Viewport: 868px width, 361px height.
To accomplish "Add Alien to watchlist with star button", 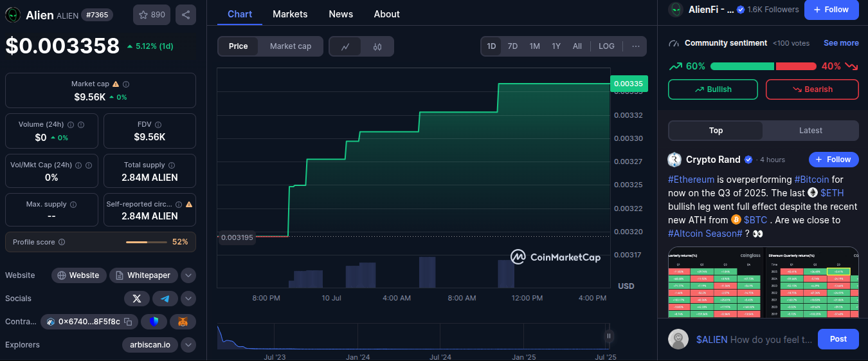I will [x=152, y=15].
